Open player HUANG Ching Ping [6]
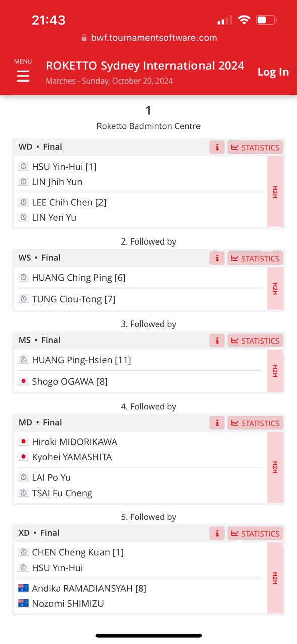This screenshot has height=644, width=297. tap(78, 278)
